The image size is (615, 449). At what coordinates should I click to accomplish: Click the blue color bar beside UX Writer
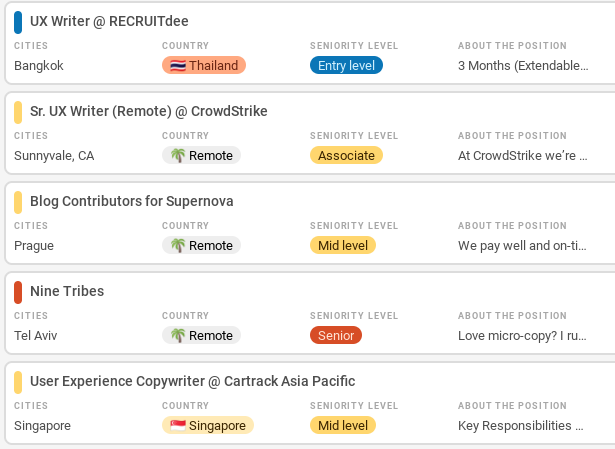[18, 22]
